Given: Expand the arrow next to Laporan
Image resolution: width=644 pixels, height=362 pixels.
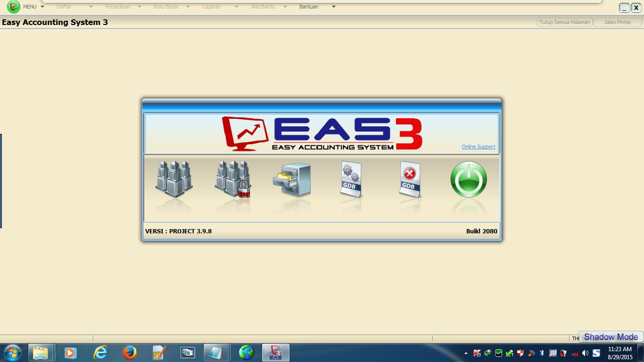Looking at the screenshot, I should pos(237,7).
